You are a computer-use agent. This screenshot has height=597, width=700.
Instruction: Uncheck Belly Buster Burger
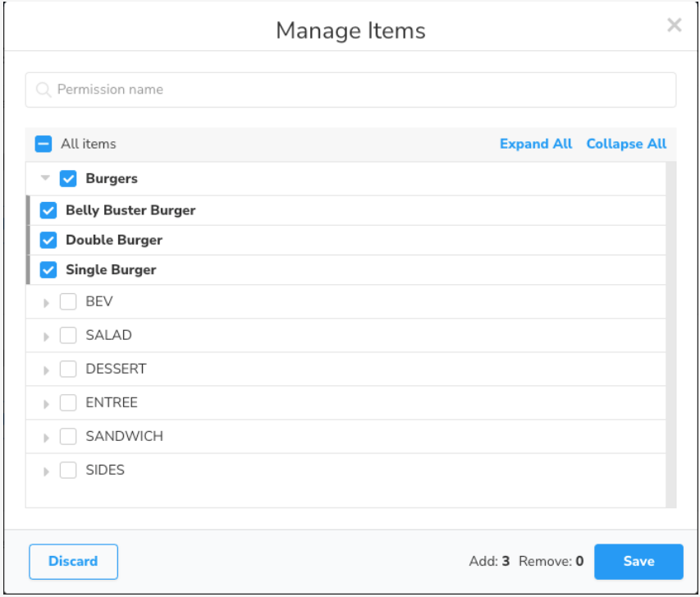coord(48,210)
